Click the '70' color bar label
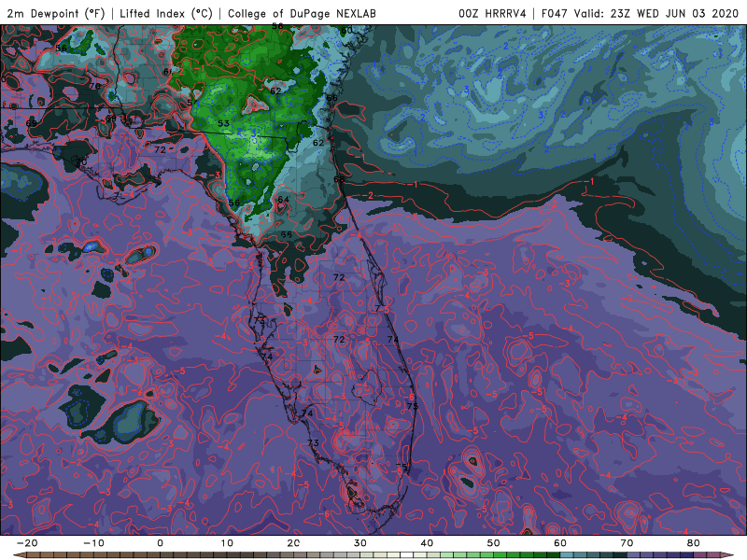This screenshot has height=560, width=747. pyautogui.click(x=627, y=543)
